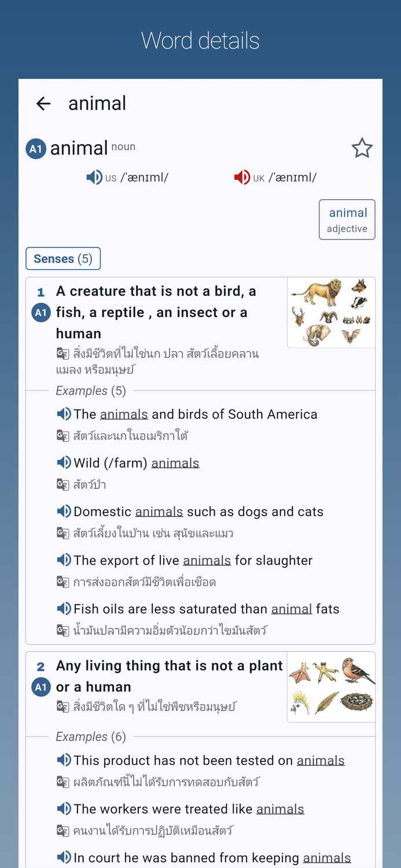Play the UK pronunciation of animal
The height and width of the screenshot is (868, 401).
tap(242, 177)
